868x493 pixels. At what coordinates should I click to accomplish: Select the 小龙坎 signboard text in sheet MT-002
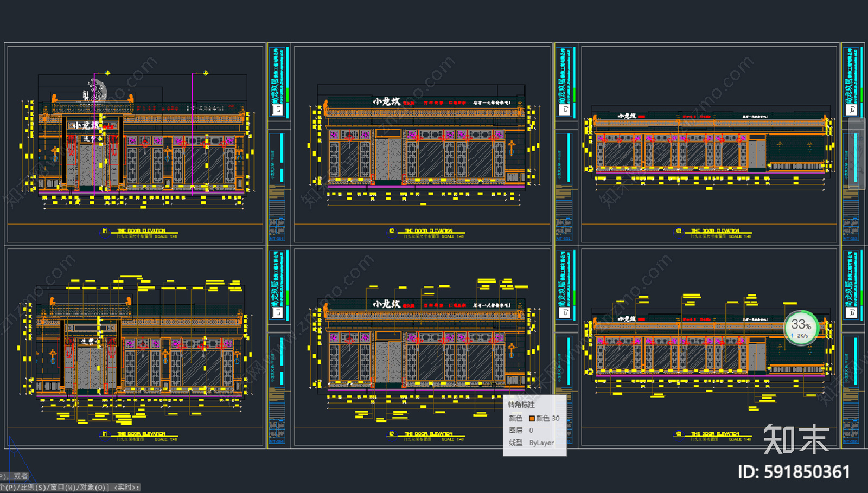click(x=386, y=101)
